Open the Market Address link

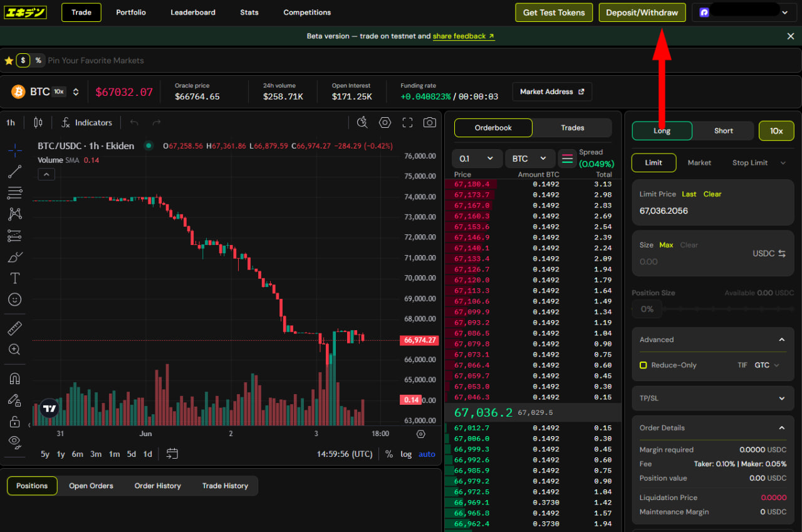(x=552, y=91)
